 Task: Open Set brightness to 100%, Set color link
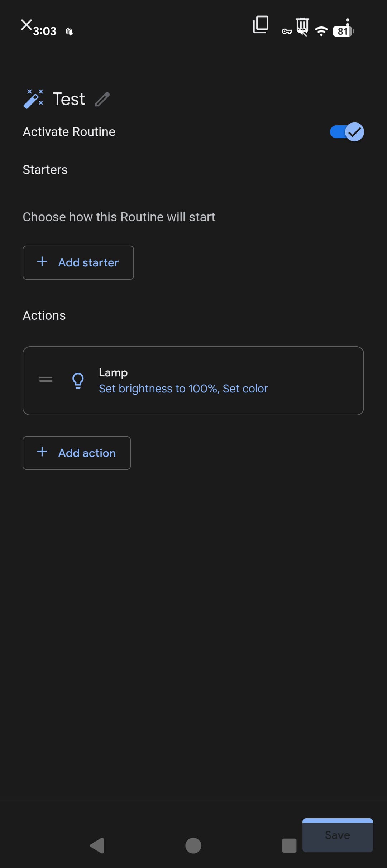pyautogui.click(x=183, y=389)
